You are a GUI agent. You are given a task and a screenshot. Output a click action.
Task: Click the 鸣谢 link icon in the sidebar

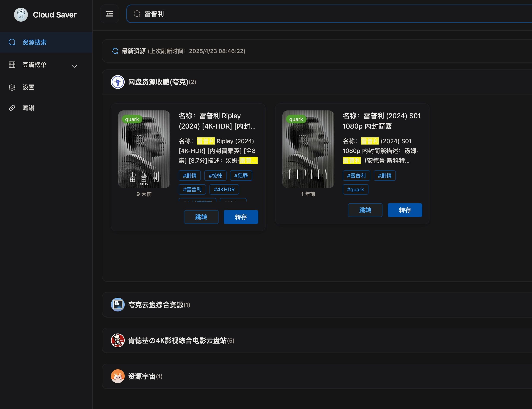[x=12, y=108]
